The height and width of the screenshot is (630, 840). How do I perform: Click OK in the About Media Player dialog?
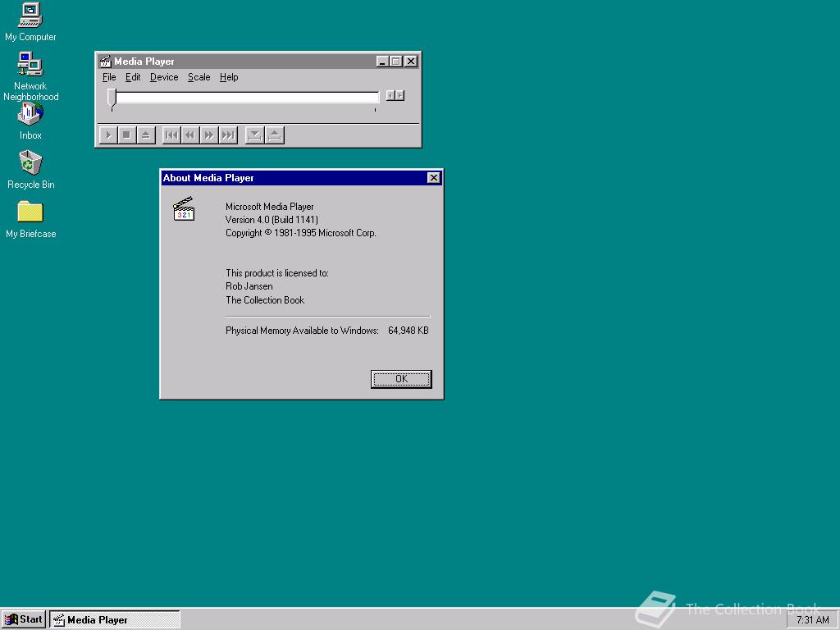coord(401,379)
